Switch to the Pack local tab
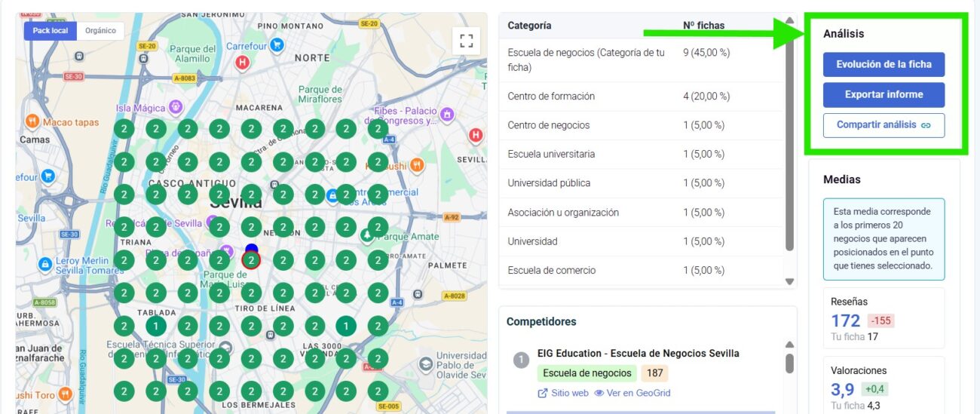The height and width of the screenshot is (414, 980). click(51, 31)
